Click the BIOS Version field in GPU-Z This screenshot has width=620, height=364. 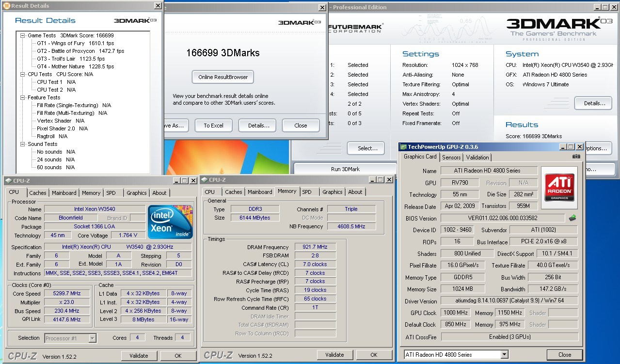point(503,218)
